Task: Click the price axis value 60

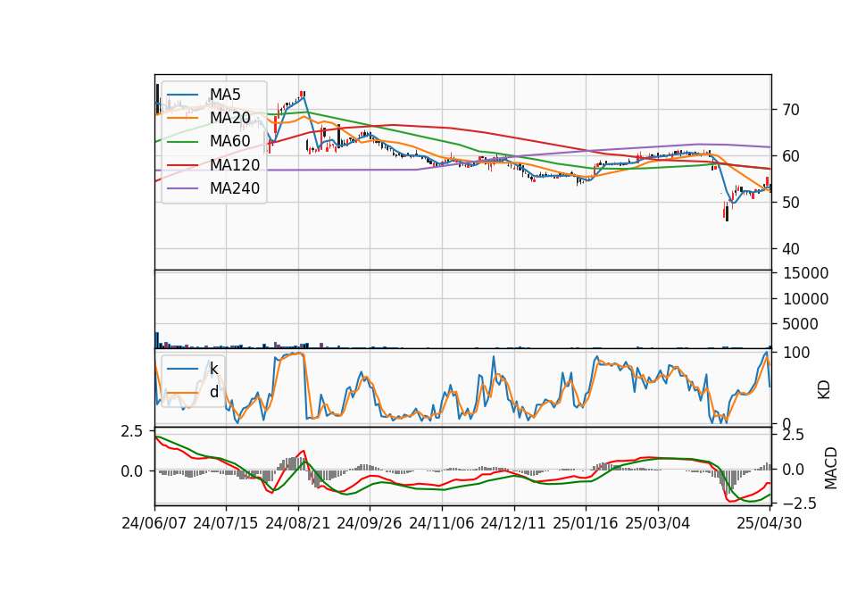Action: [791, 156]
